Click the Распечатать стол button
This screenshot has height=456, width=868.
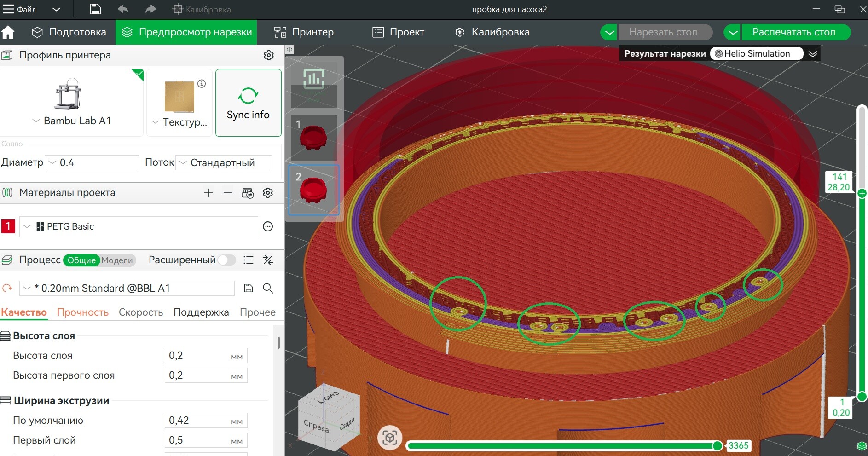point(794,32)
